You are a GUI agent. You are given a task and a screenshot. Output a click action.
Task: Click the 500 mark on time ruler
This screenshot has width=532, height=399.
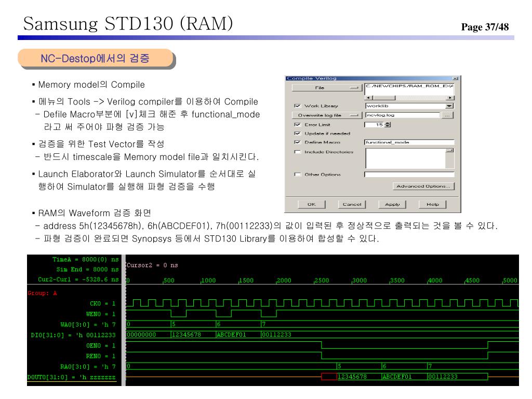169,281
